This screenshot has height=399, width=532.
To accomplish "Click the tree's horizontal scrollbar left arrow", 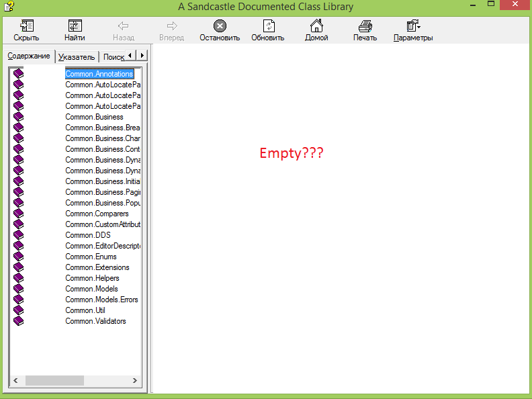I will click(x=15, y=380).
